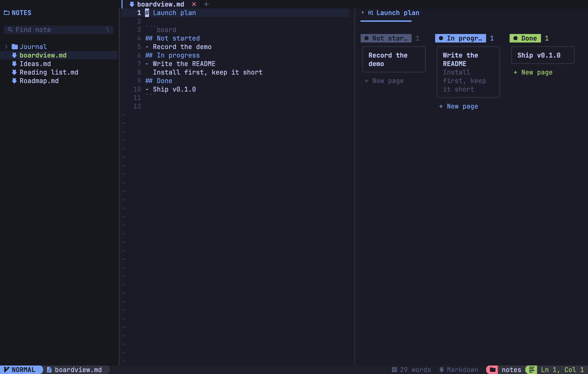Open a new tab with the plus icon

206,4
